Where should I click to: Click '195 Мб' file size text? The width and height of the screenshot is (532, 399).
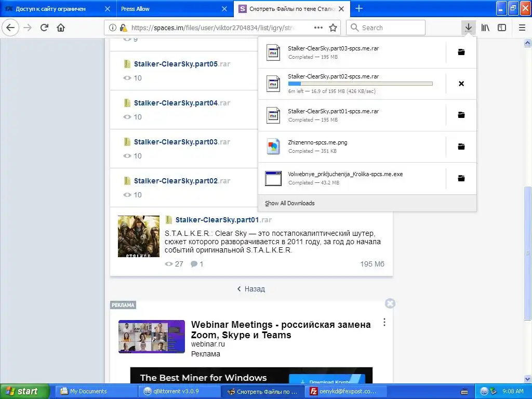point(372,264)
